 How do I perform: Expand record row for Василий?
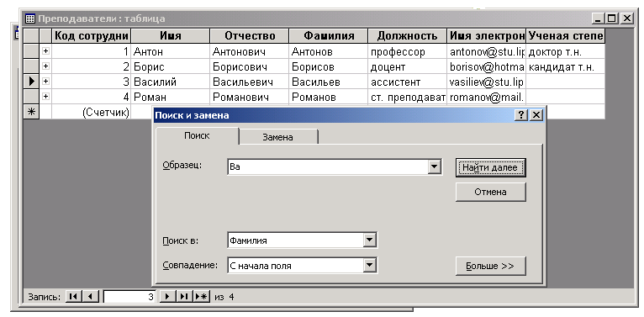pyautogui.click(x=45, y=82)
